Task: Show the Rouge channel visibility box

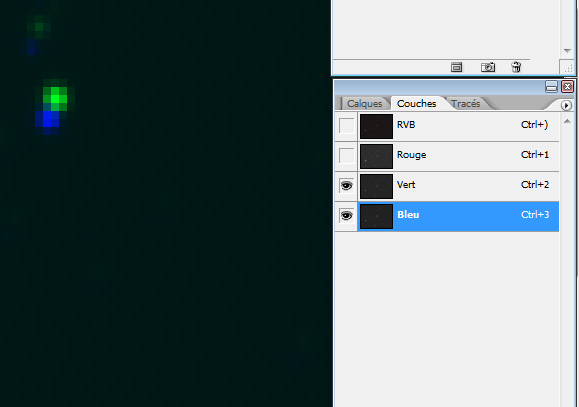Action: 346,156
